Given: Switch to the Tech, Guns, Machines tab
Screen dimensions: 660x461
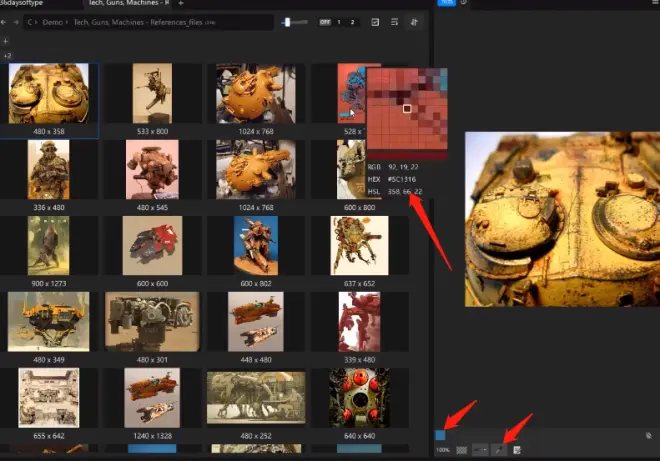Looking at the screenshot, I should [128, 3].
